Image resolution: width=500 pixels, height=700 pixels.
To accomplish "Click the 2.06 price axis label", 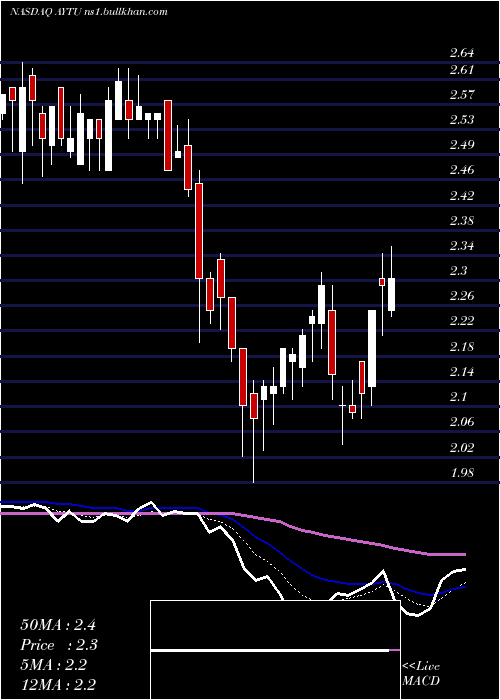I will (462, 421).
